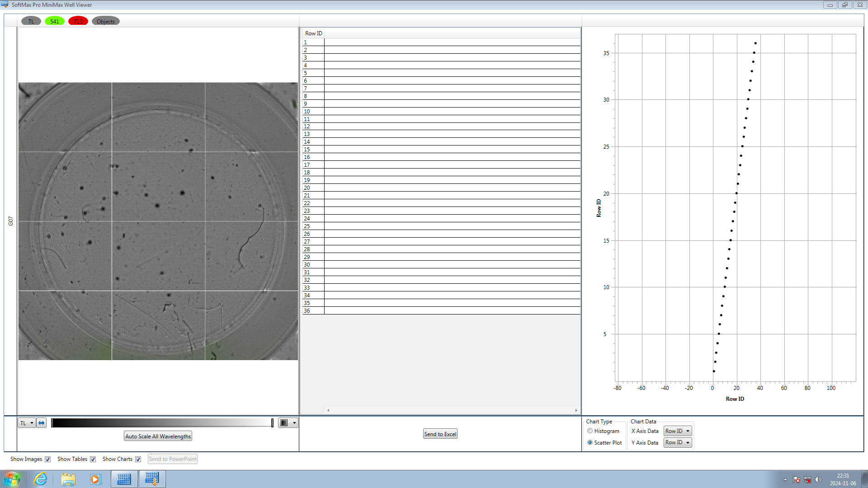Click Auto Scale All Wavelengths button
This screenshot has height=488, width=868.
click(x=158, y=436)
